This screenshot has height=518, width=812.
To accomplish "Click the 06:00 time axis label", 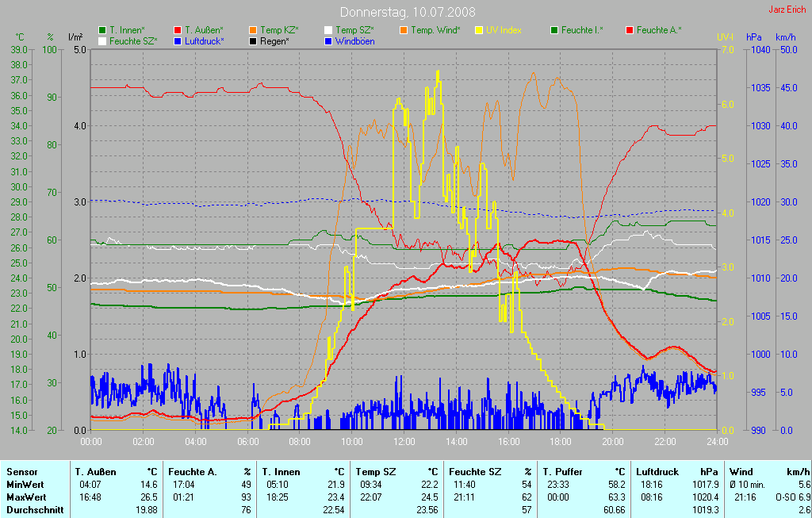I will 247,442.
